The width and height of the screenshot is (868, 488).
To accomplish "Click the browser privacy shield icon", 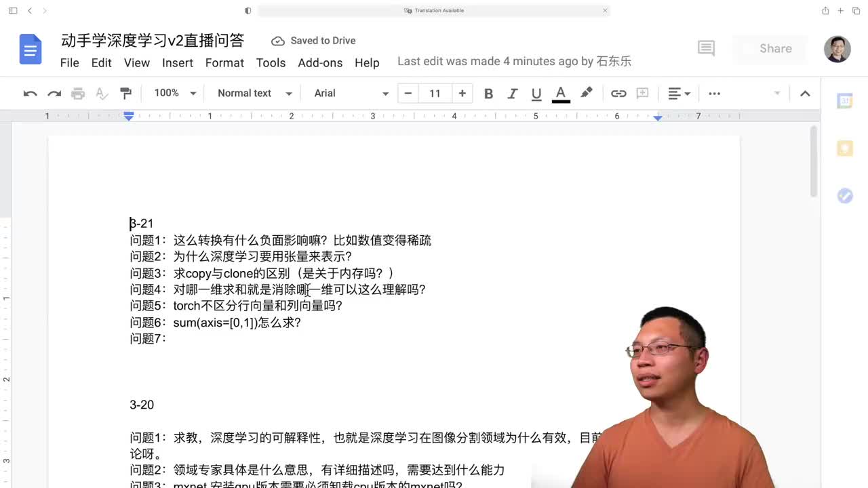I will pyautogui.click(x=248, y=11).
